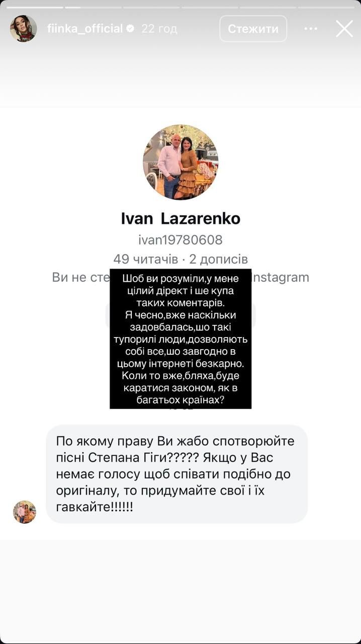361x644 pixels.
Task: Jump to the first story progress segment
Action: click(x=35, y=8)
